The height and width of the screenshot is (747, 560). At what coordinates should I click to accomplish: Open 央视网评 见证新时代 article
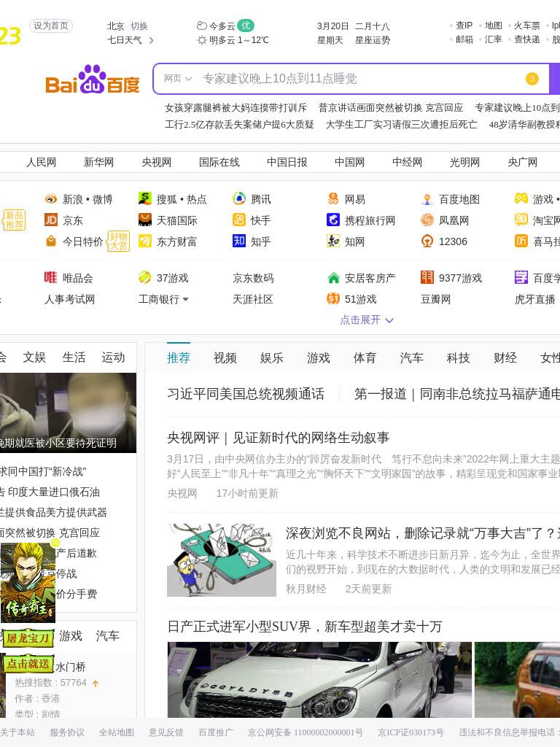pos(278,438)
